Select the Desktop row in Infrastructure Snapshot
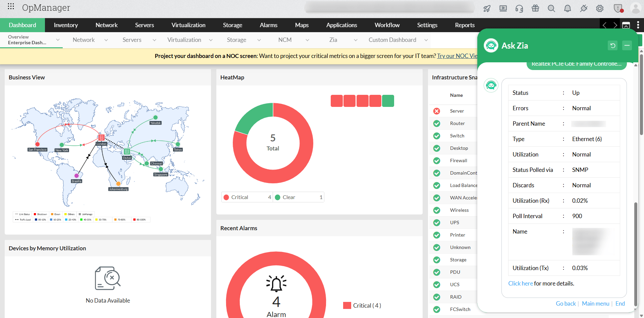644x318 pixels. 453,148
